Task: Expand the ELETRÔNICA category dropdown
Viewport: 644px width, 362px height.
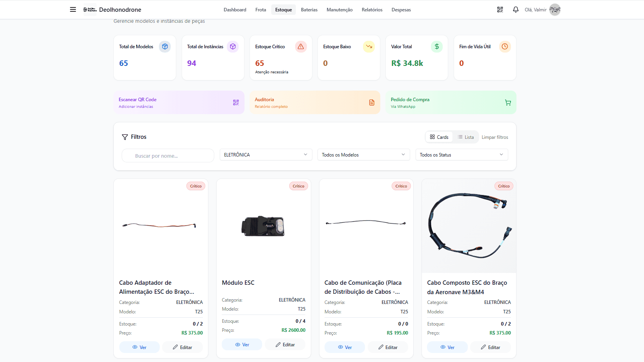Action: click(x=266, y=155)
